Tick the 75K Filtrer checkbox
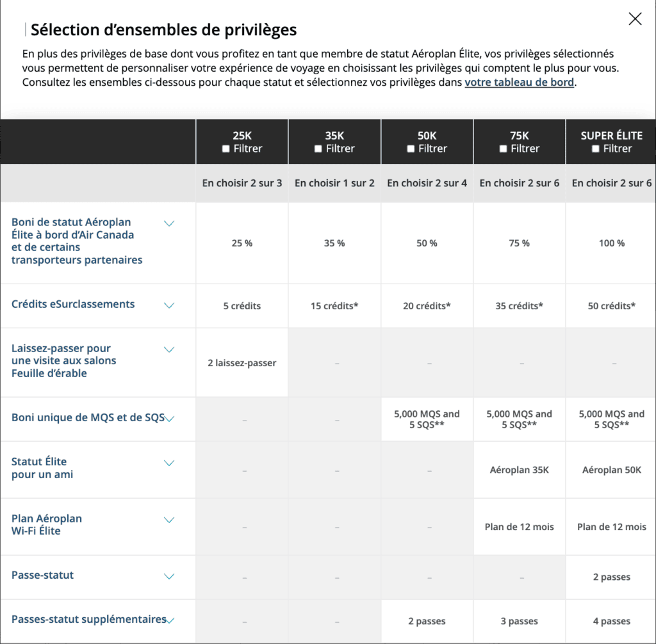Viewport: 656px width, 644px height. pyautogui.click(x=503, y=149)
